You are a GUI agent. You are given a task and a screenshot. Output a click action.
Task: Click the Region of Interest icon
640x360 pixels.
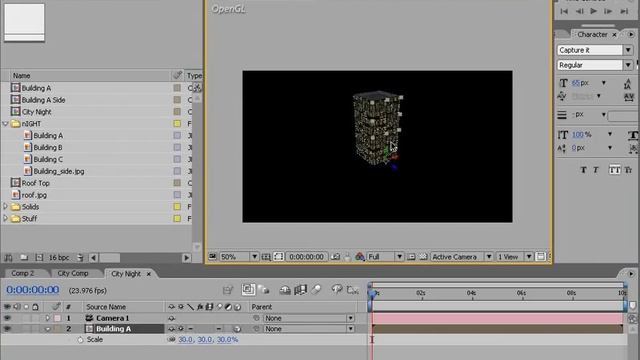(411, 257)
